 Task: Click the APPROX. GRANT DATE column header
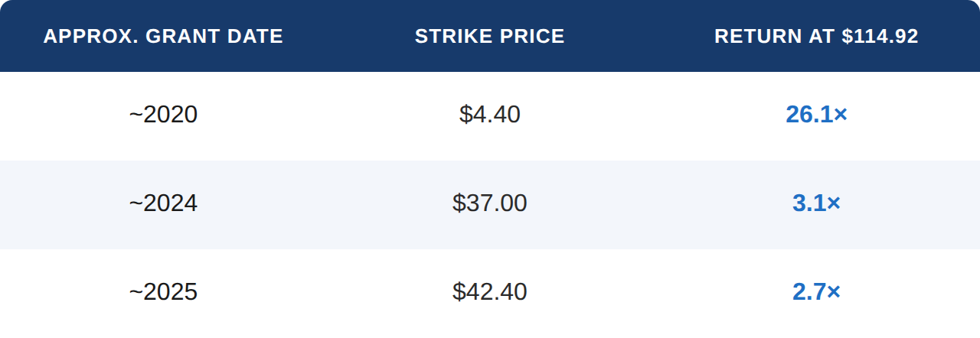[163, 36]
